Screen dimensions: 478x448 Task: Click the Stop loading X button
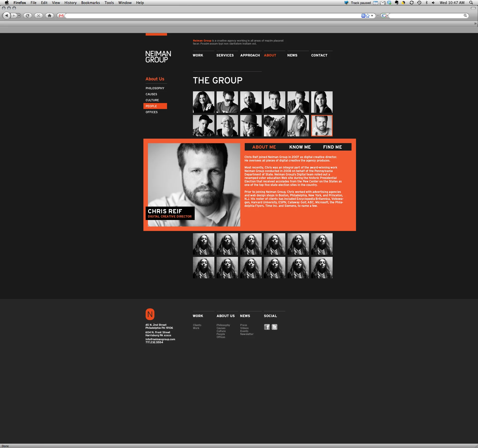[x=39, y=16]
